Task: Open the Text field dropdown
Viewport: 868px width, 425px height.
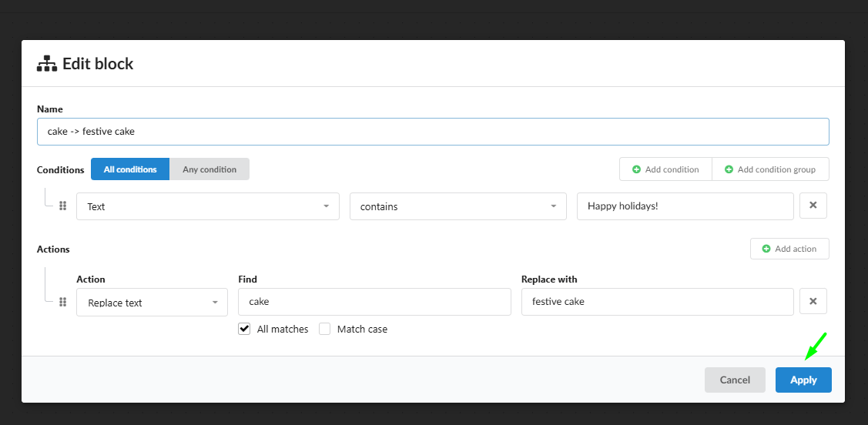Action: point(208,206)
